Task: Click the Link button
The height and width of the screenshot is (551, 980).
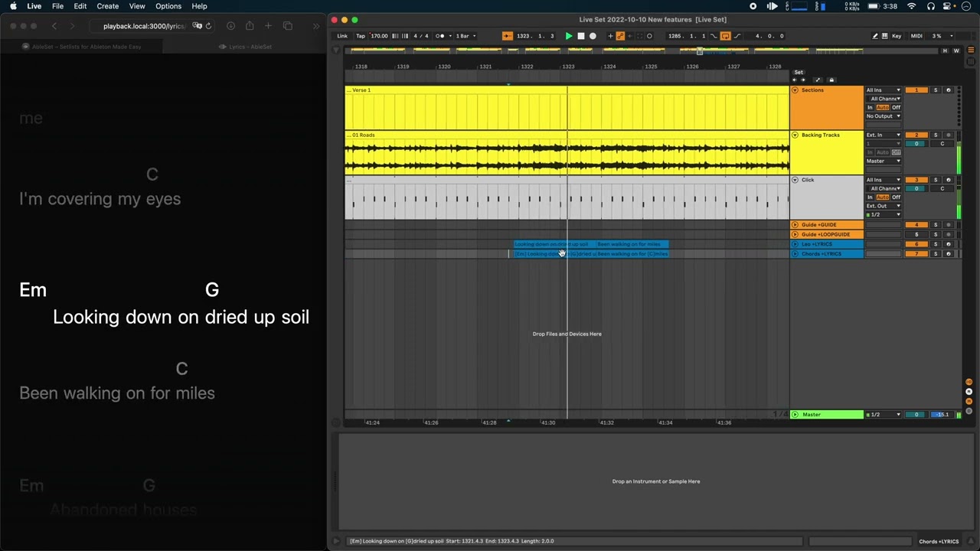Action: 342,36
